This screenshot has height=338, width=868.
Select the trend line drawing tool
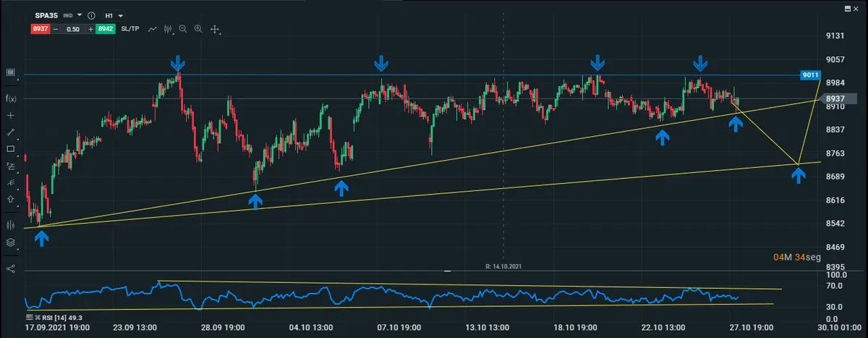click(x=11, y=132)
